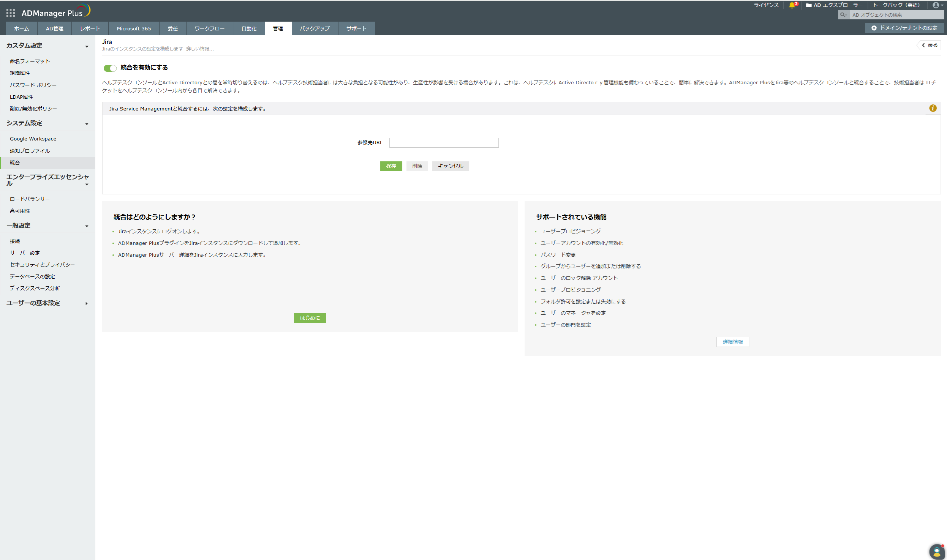Collapse the 一般設定 section
This screenshot has width=947, height=560.
(x=87, y=226)
